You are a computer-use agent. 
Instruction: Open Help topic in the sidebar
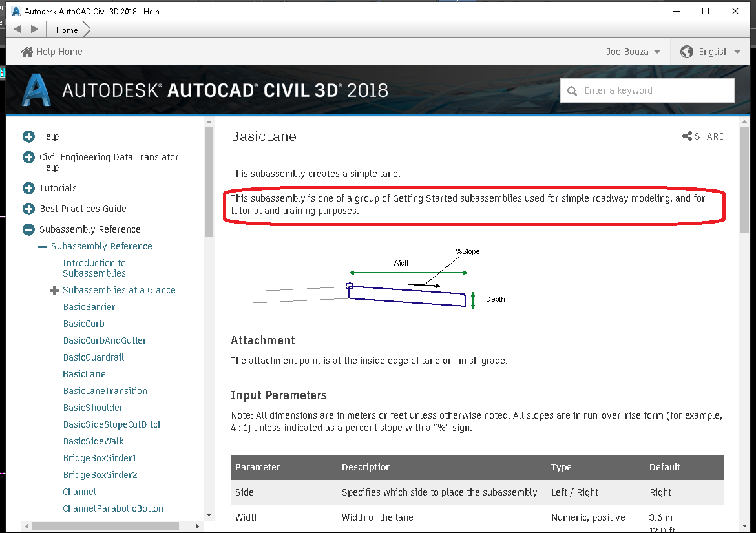pyautogui.click(x=49, y=136)
